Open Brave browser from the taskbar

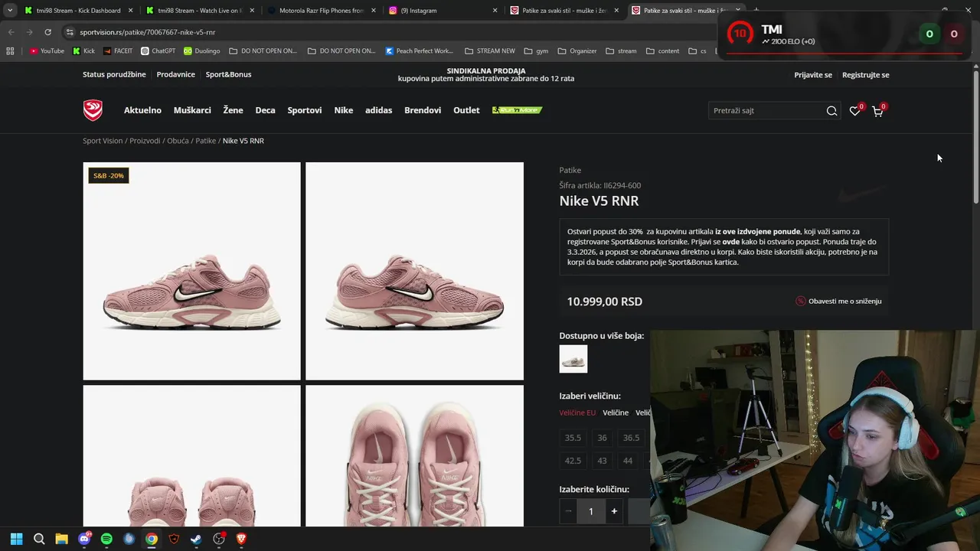[241, 539]
